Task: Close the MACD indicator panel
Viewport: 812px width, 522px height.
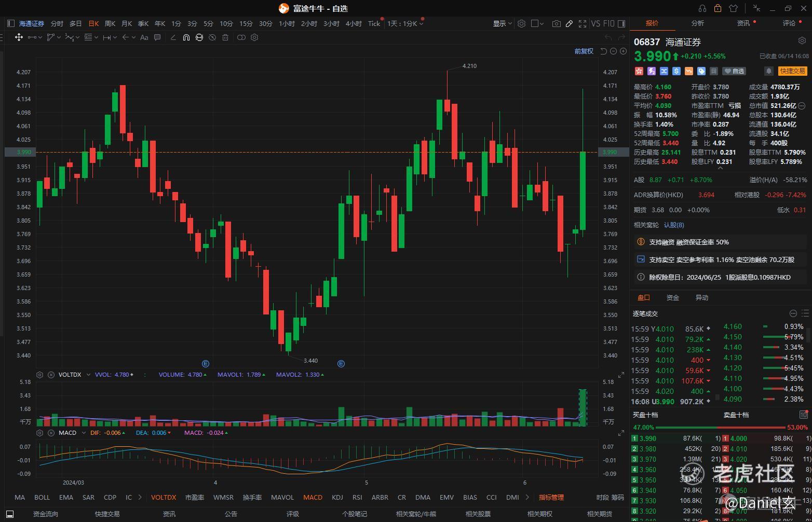Action: pos(51,433)
